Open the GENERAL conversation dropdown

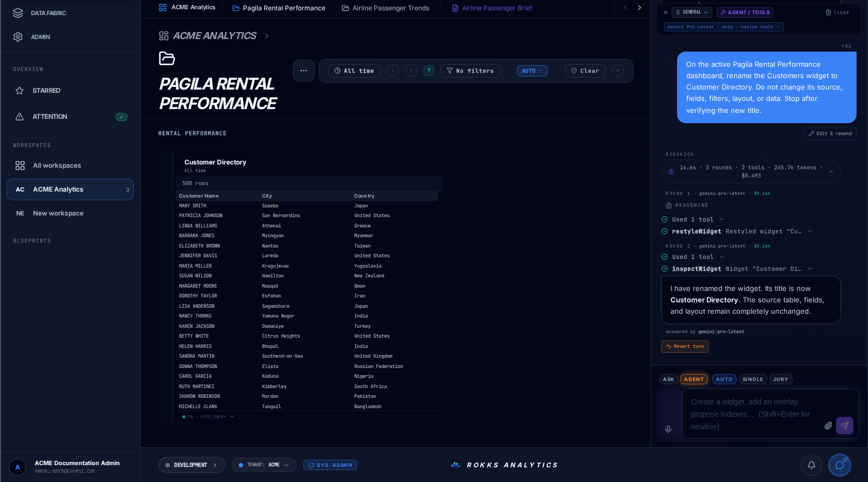coord(692,12)
